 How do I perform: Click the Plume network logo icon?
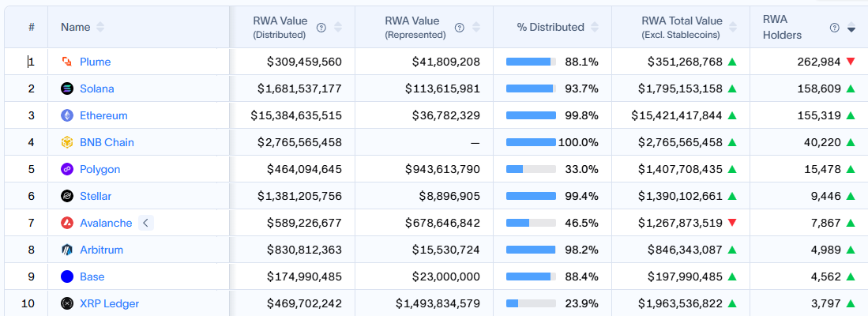pyautogui.click(x=67, y=62)
